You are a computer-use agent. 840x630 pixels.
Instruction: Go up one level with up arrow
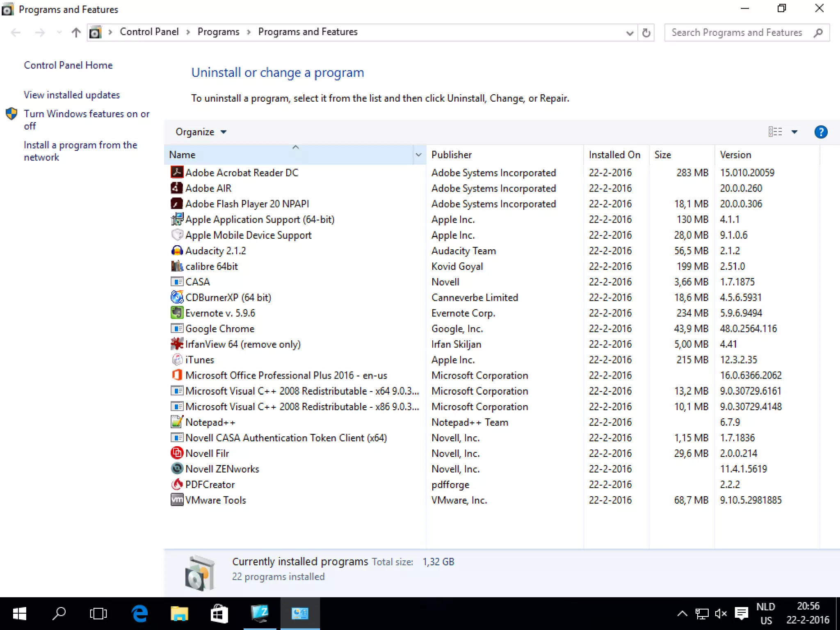tap(76, 32)
